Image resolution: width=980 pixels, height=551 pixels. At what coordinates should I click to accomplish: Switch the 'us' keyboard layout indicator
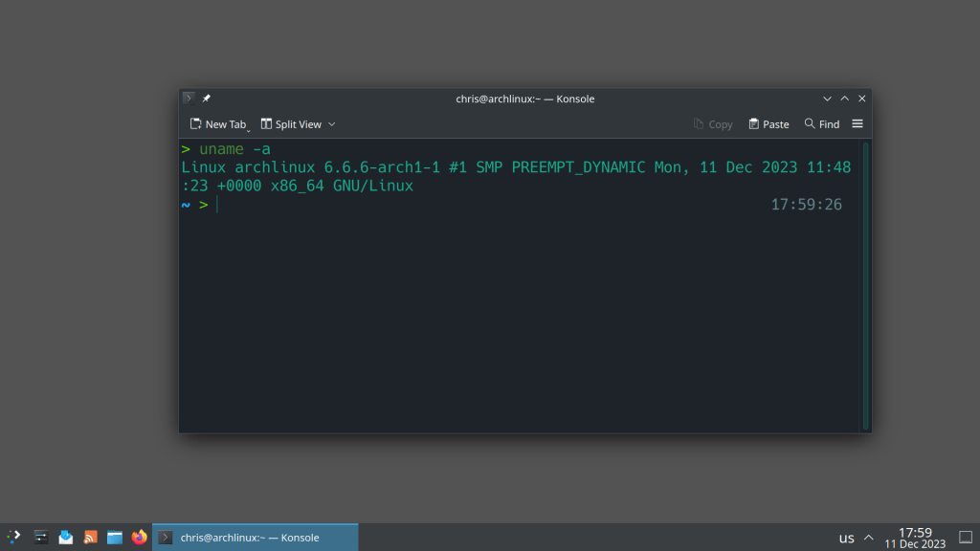(x=846, y=538)
